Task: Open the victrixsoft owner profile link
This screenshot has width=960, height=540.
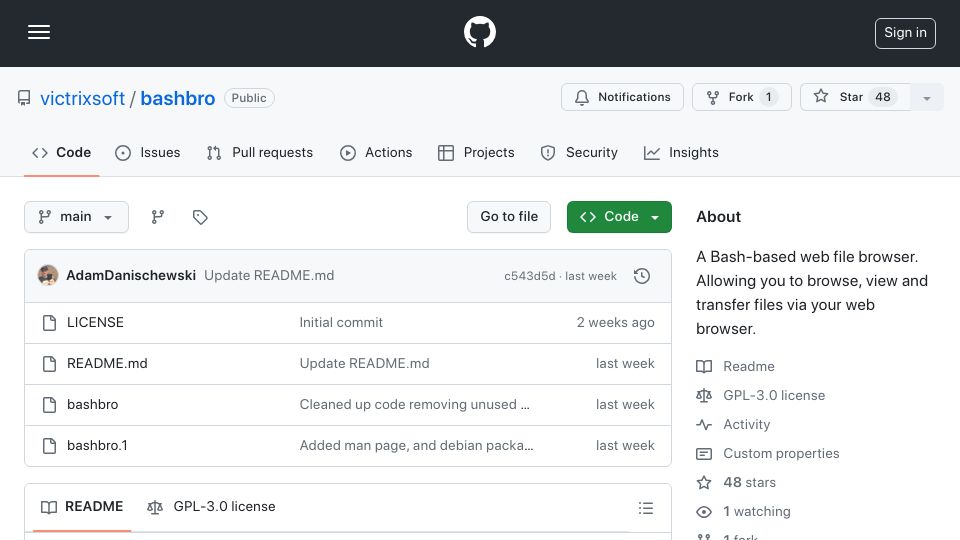Action: point(83,98)
